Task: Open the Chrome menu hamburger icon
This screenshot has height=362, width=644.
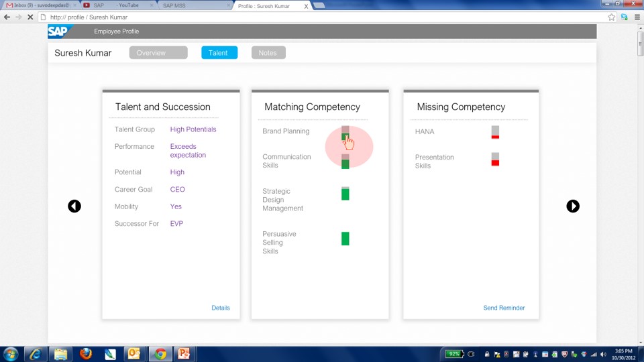Action: (x=637, y=17)
